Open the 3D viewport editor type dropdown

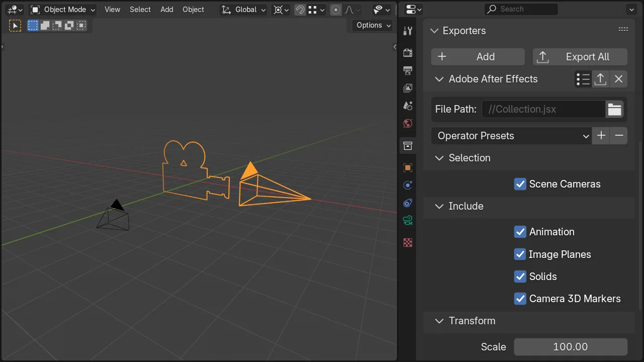15,10
